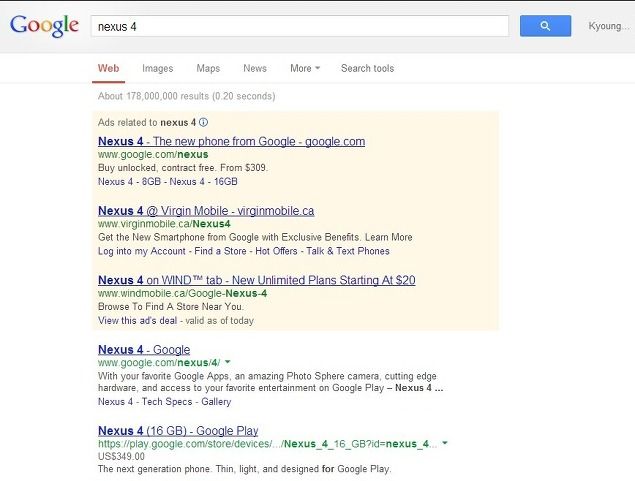Click the Google logo
This screenshot has height=481, width=635.
point(44,26)
